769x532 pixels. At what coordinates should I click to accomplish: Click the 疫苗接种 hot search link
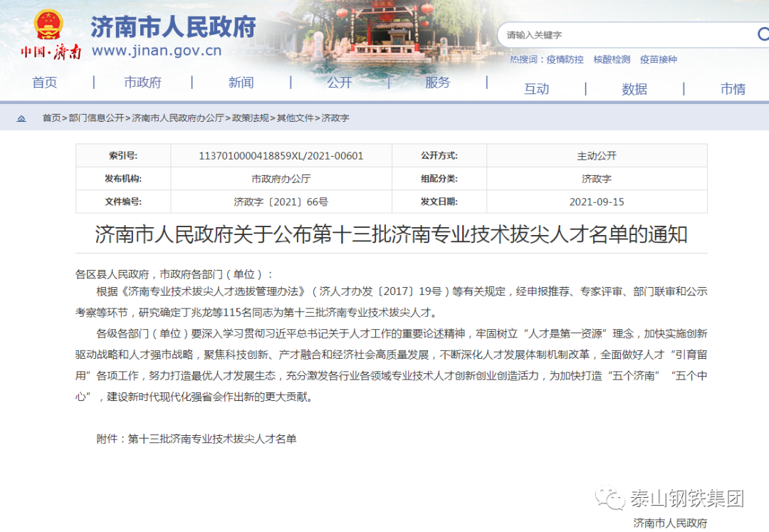pyautogui.click(x=658, y=60)
